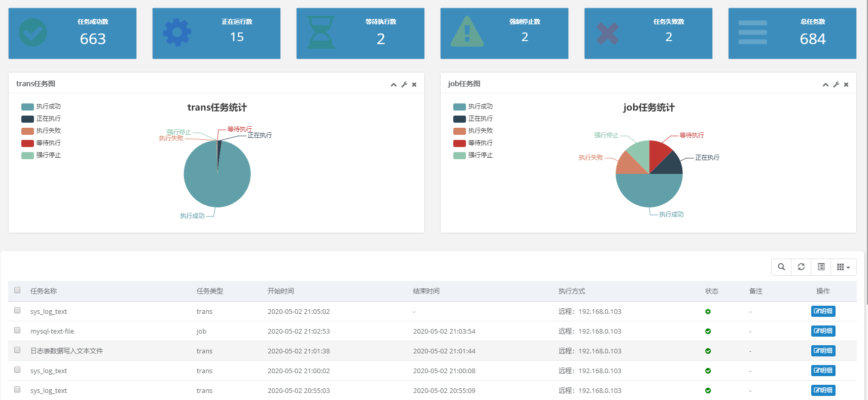Click the 执行成功 slice of job pie
The height and width of the screenshot is (400, 868).
[649, 192]
